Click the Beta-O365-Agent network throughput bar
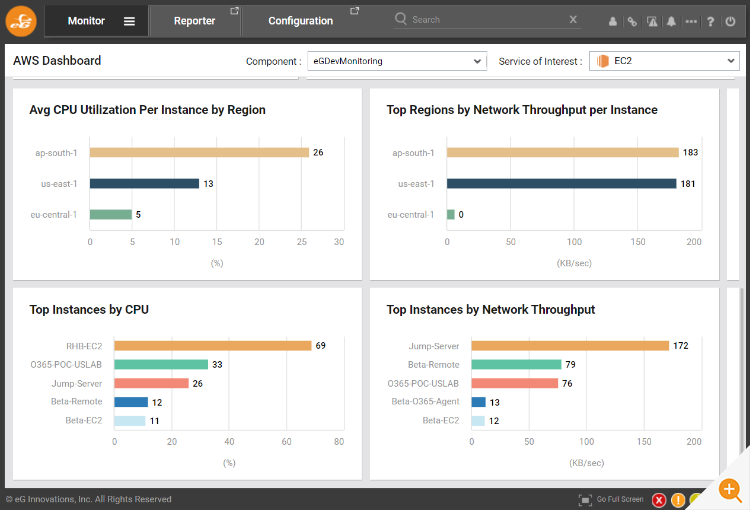This screenshot has width=750, height=510. (479, 402)
